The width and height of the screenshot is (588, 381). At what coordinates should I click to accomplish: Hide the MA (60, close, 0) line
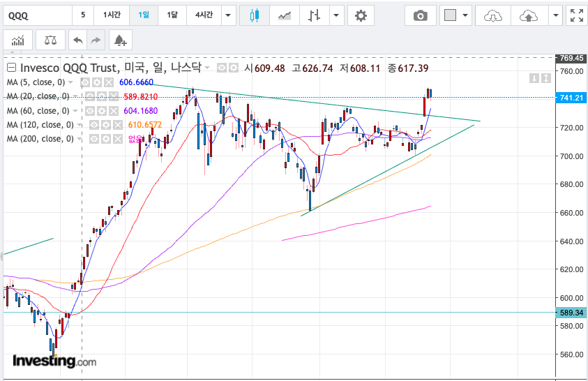[x=90, y=111]
